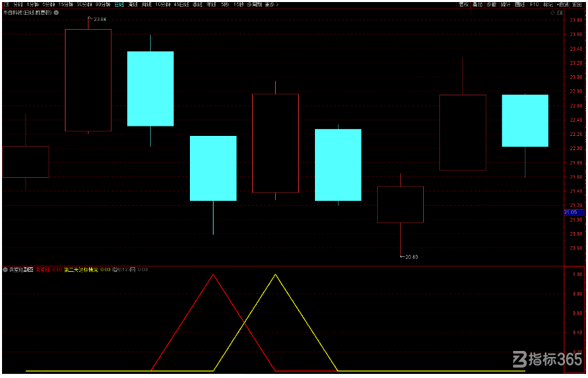Screen dimensions: 588x378
Task: Switch to 季线 quarterly period
Action: tap(197, 5)
